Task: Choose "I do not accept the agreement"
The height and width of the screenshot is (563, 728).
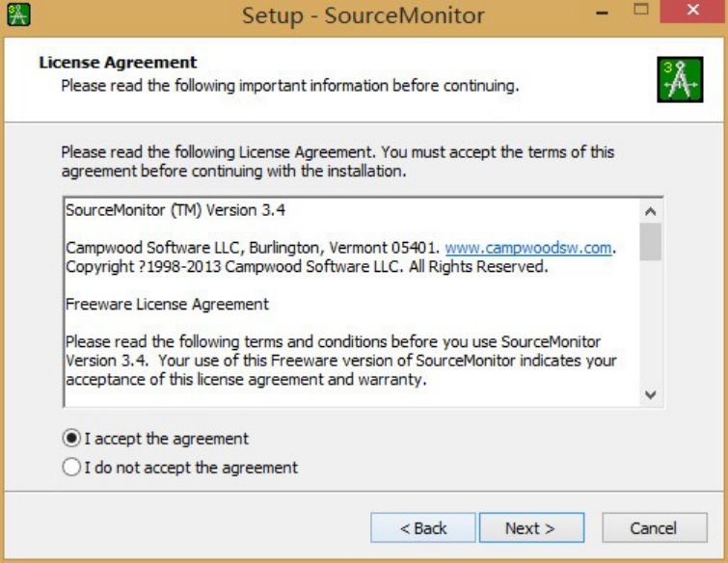Action: click(71, 468)
